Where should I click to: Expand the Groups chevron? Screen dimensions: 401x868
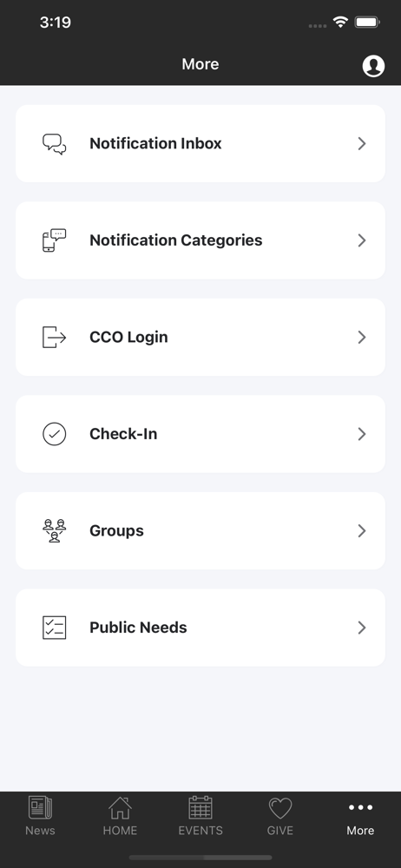tap(362, 531)
